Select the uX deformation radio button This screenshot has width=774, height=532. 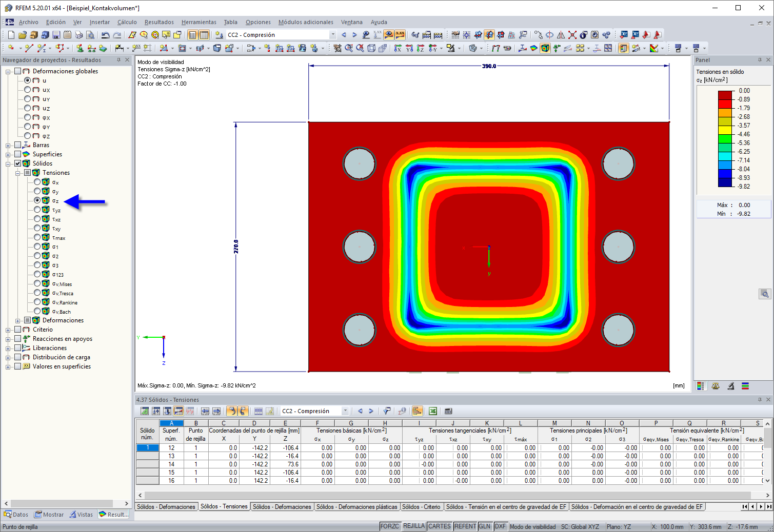(x=28, y=90)
